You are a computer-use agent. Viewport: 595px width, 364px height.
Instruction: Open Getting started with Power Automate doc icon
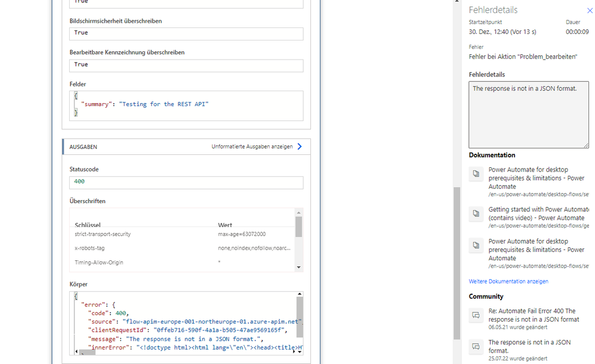tap(476, 213)
